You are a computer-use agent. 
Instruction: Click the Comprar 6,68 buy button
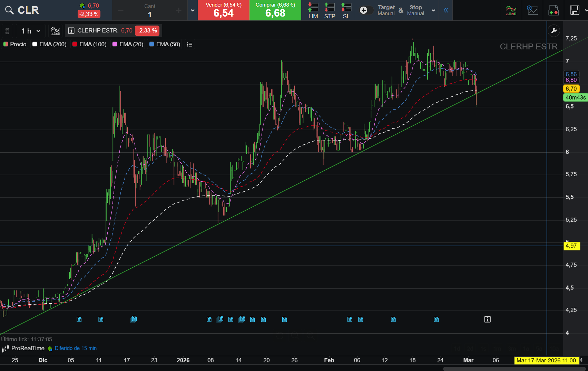coord(275,10)
